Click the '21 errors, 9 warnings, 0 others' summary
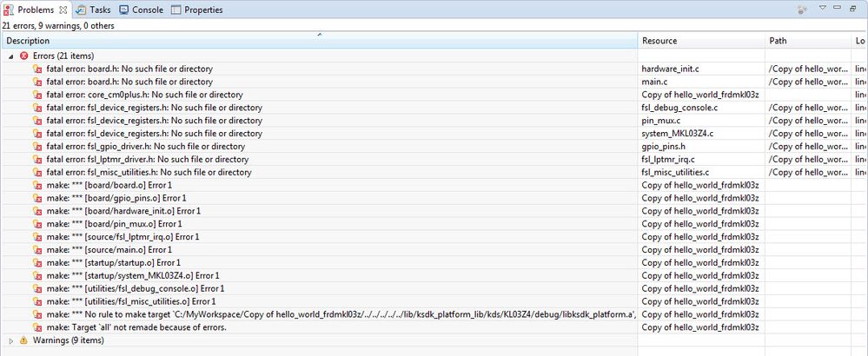868x356 pixels. pos(58,25)
